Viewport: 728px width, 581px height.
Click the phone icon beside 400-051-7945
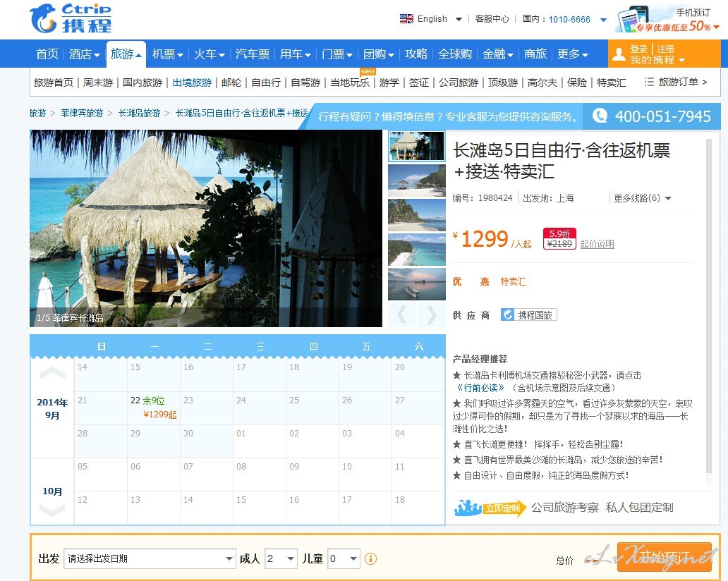(x=600, y=116)
